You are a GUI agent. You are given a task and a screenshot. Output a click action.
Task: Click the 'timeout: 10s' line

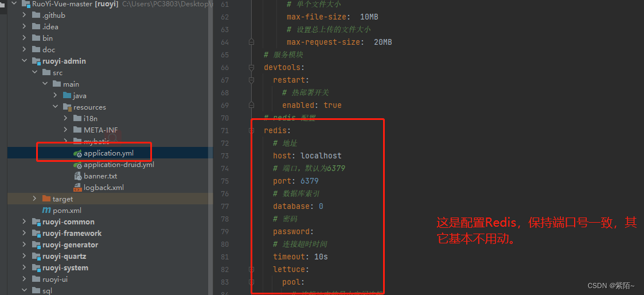(x=300, y=257)
